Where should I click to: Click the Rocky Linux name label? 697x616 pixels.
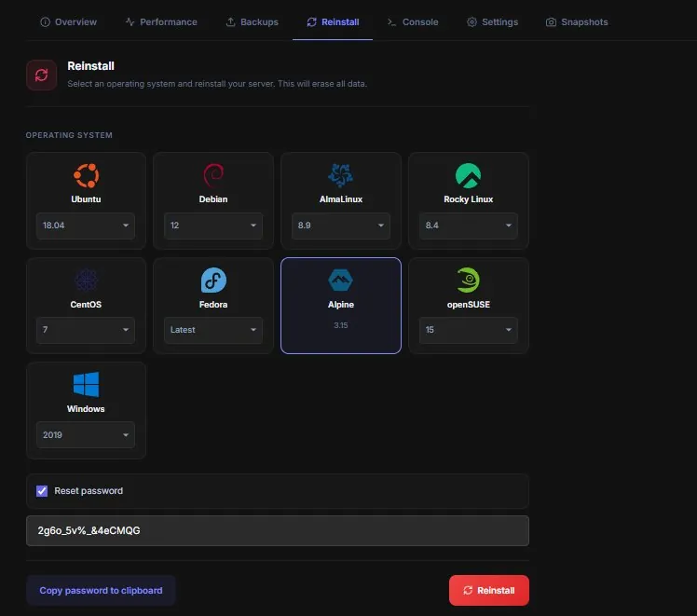pos(468,199)
